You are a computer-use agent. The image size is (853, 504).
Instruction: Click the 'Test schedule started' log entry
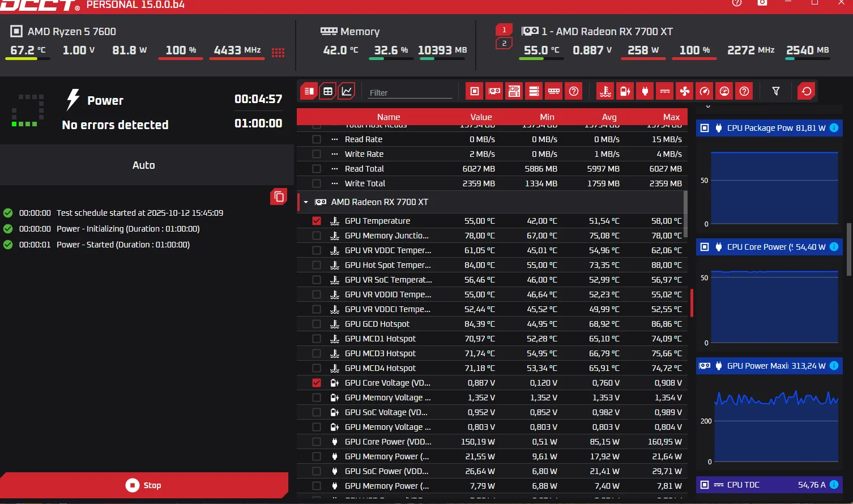coord(140,213)
